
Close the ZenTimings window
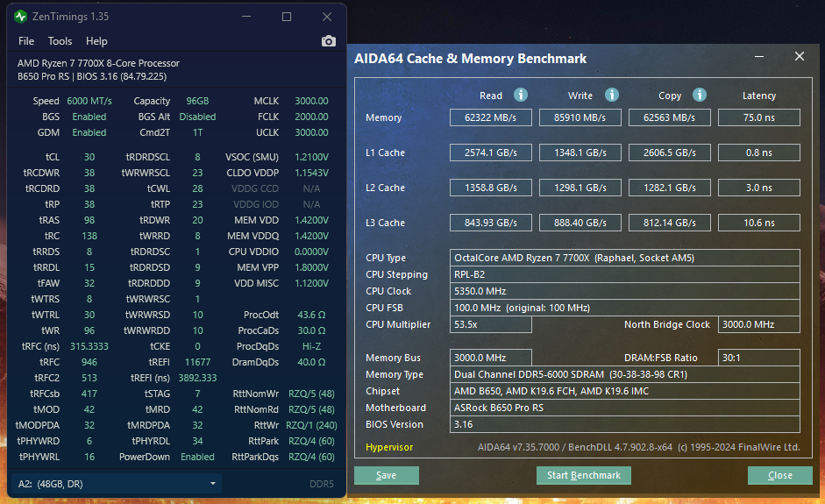coord(327,17)
